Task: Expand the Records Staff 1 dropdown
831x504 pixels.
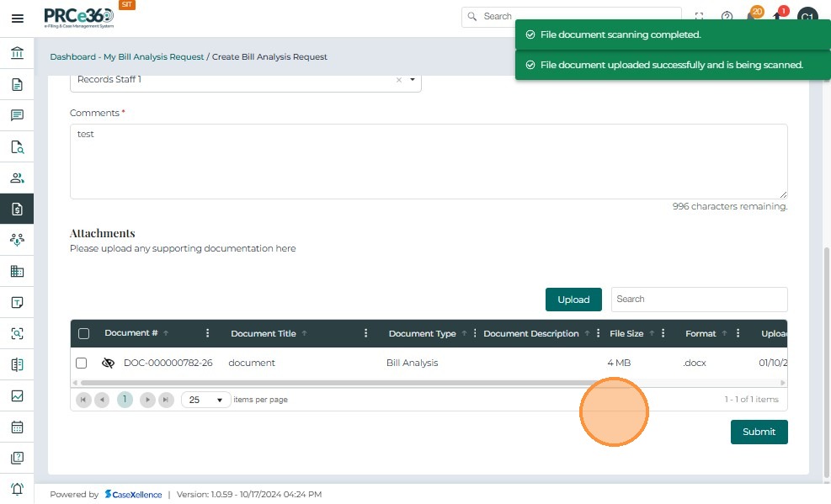Action: tap(413, 80)
